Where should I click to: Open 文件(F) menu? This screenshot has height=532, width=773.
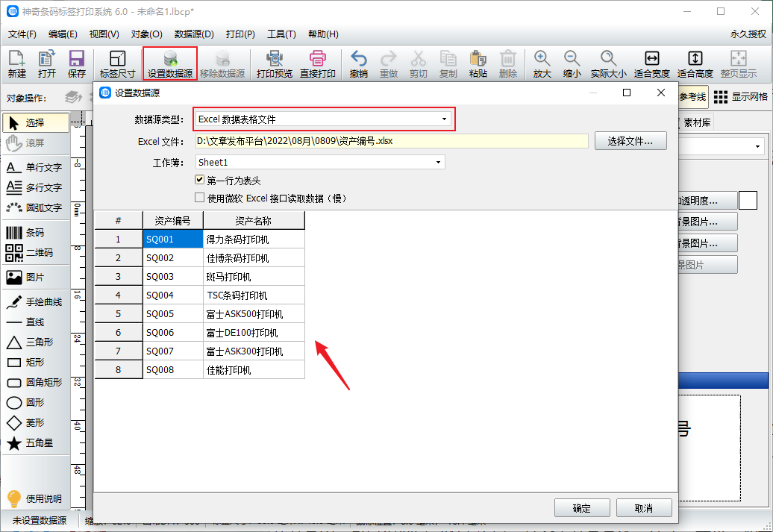coord(22,34)
